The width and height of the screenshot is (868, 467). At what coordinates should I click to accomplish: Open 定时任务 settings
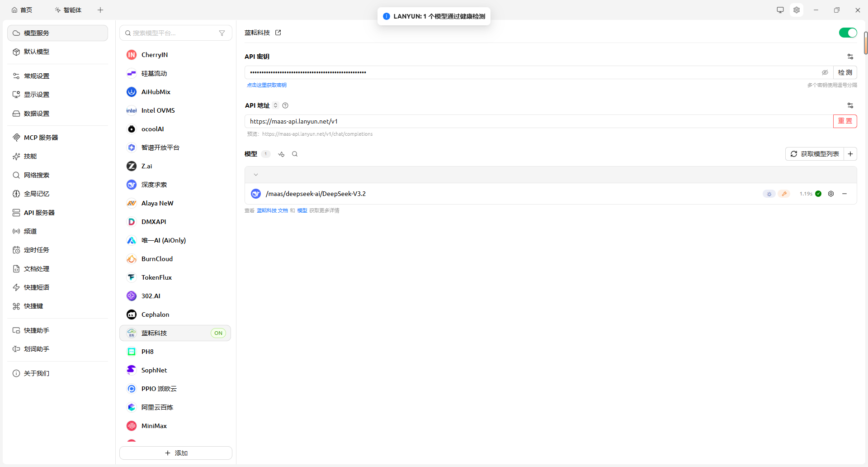point(57,250)
